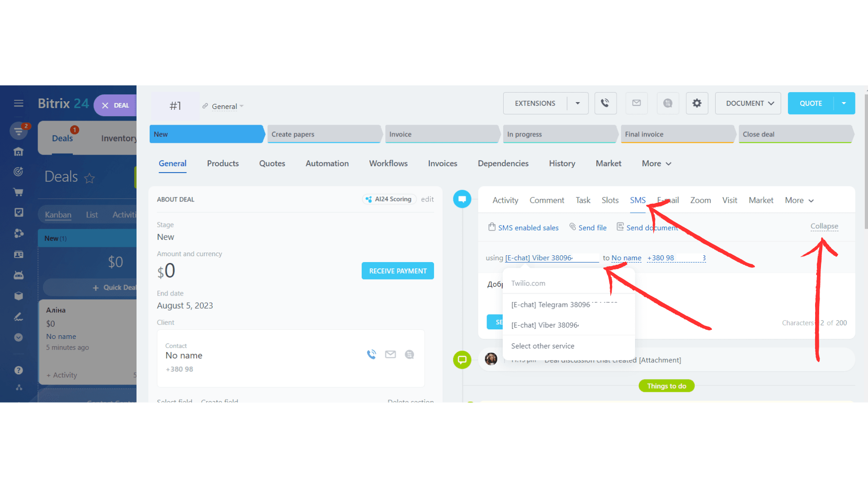This screenshot has width=868, height=488.
Task: Click RECEIVE PAYMENT button
Action: tap(397, 271)
